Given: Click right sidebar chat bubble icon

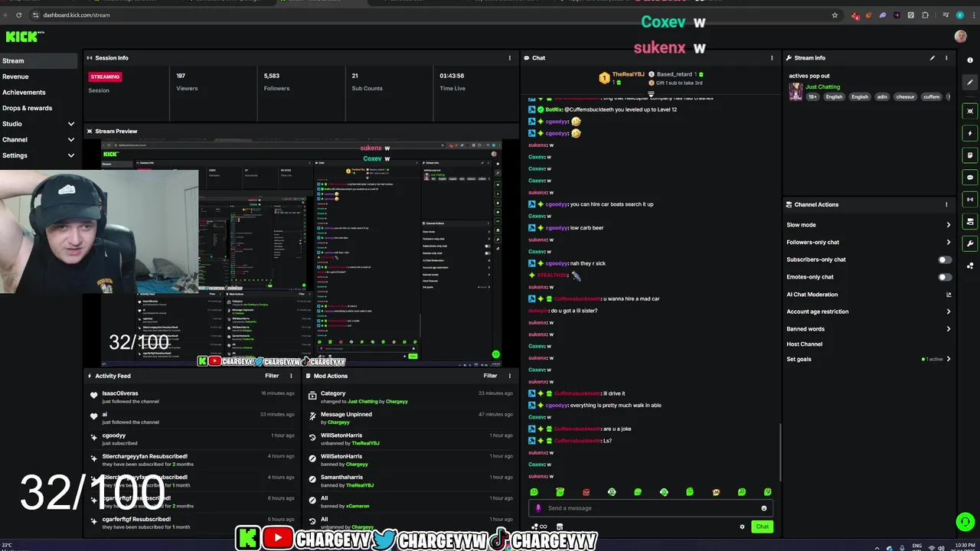Looking at the screenshot, I should pyautogui.click(x=970, y=178).
